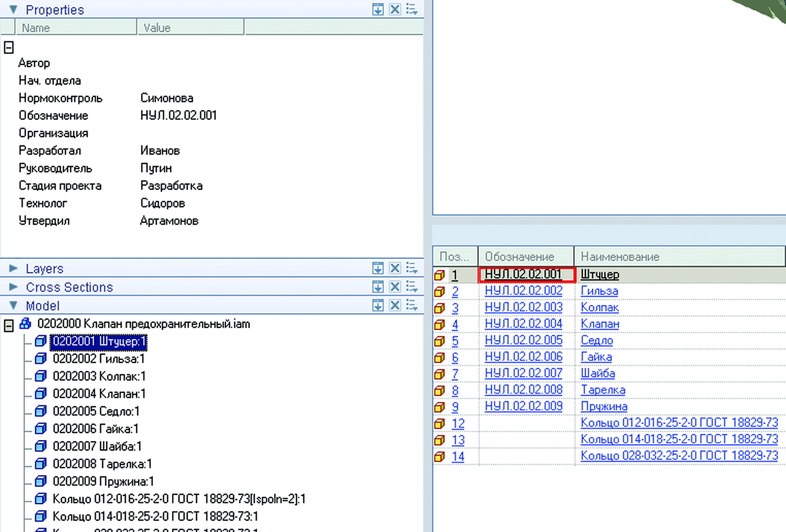Close the Model panel with X icon
This screenshot has height=532, width=786.
click(395, 306)
